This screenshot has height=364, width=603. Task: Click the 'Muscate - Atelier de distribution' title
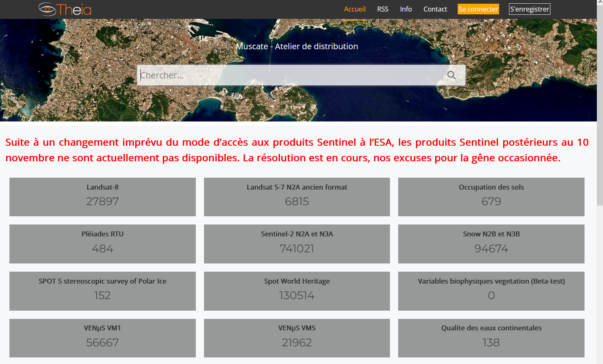pyautogui.click(x=297, y=46)
